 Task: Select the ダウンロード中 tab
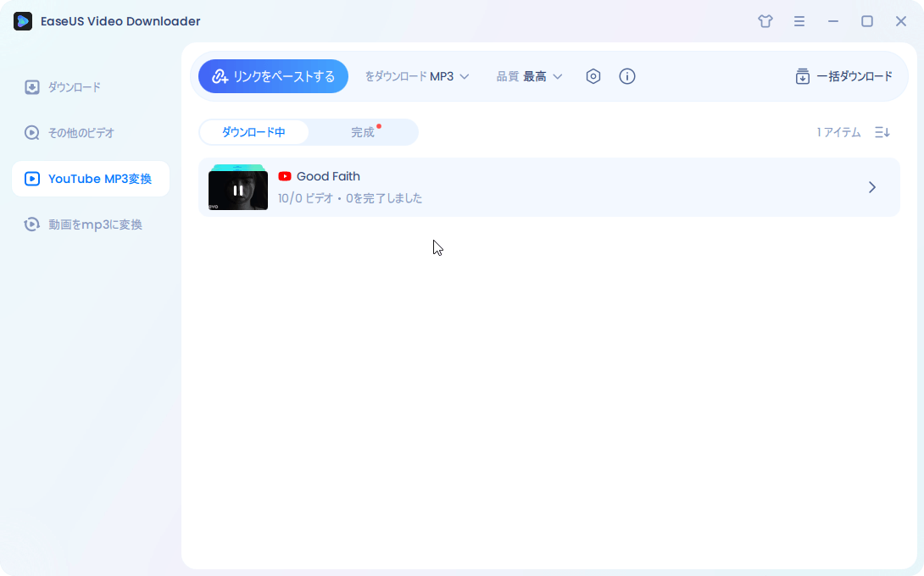[x=253, y=132]
